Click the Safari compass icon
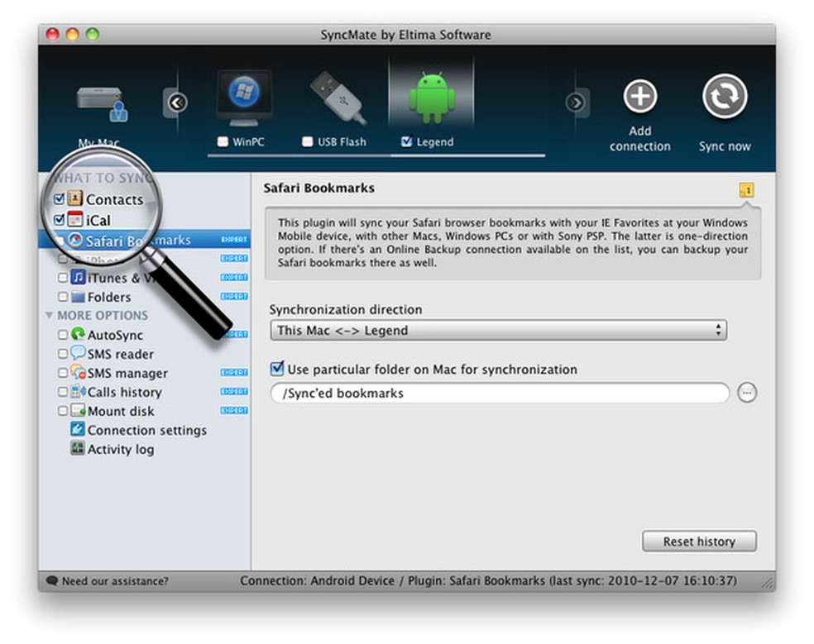The height and width of the screenshot is (644, 814). coord(76,240)
